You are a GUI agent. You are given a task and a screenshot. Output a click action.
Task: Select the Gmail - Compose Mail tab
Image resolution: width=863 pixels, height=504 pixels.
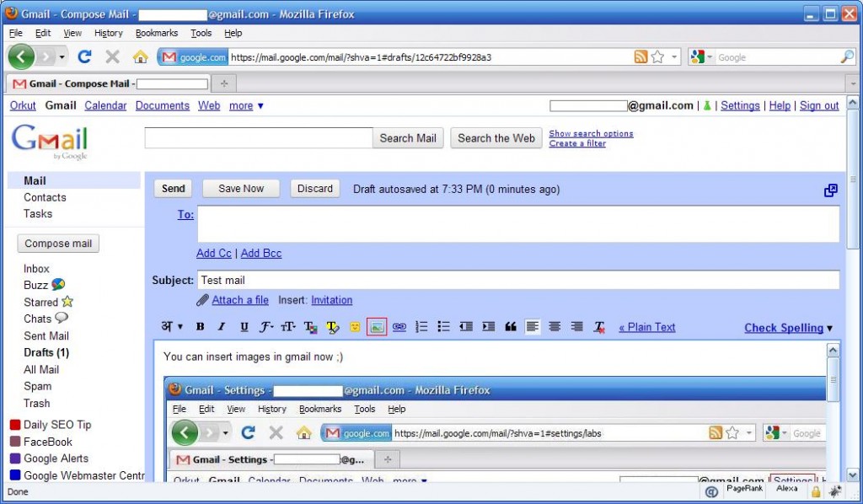(x=110, y=83)
